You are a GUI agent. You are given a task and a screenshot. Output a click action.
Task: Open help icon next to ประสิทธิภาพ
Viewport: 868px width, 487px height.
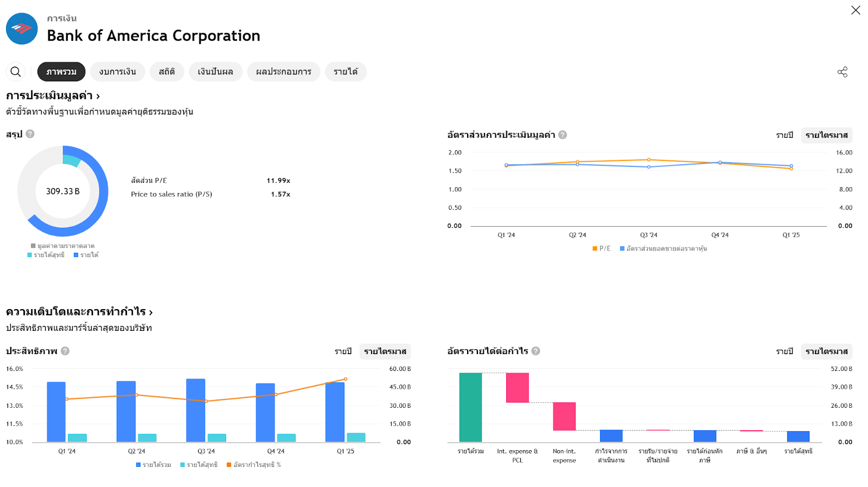click(65, 351)
